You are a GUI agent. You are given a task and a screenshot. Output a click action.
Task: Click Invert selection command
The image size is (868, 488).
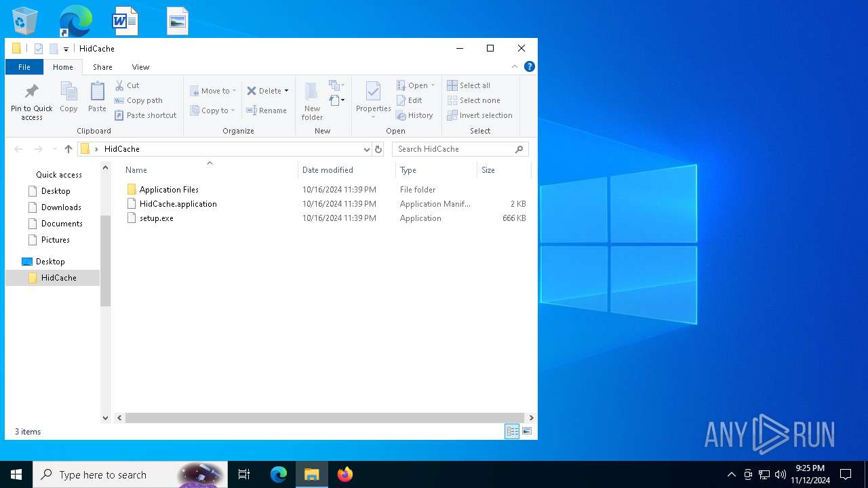(479, 115)
